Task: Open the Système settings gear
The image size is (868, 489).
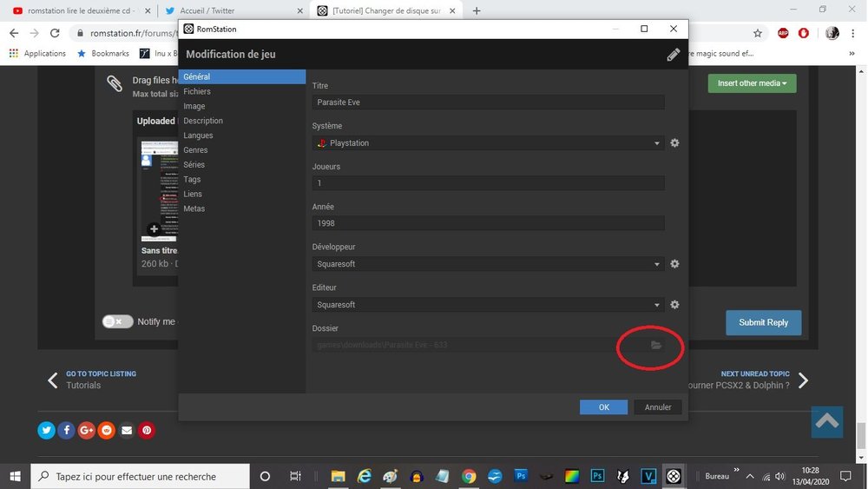Action: pyautogui.click(x=674, y=143)
